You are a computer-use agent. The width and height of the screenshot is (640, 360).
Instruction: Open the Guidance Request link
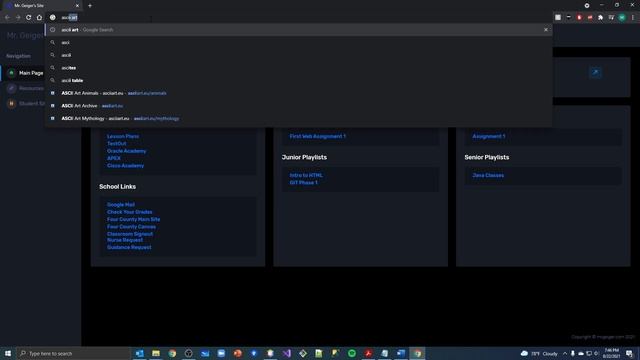click(129, 247)
